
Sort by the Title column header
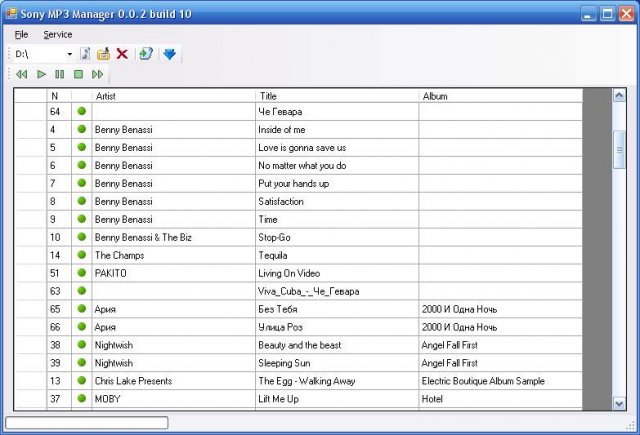(337, 96)
